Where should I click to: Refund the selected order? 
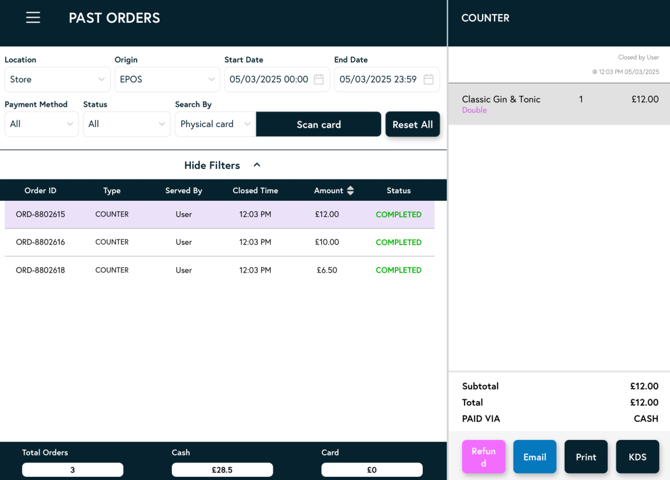coord(483,457)
